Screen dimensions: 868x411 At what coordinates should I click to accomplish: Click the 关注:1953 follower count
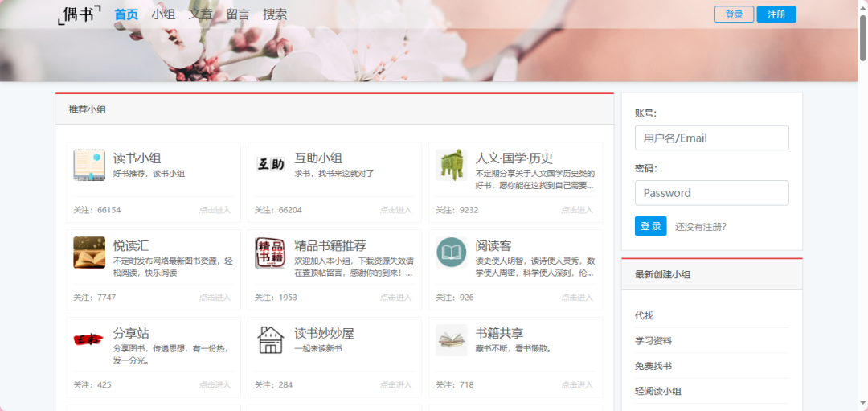click(276, 298)
